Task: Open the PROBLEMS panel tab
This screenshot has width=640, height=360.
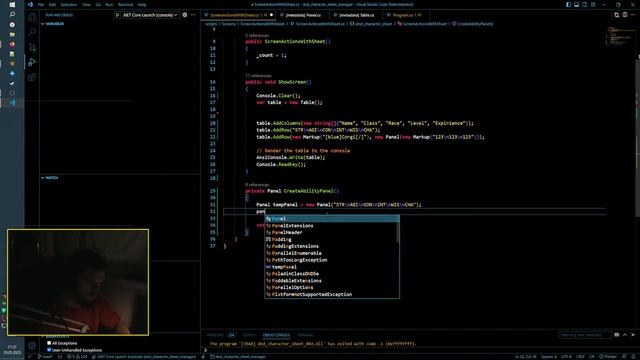Action: 221,335
